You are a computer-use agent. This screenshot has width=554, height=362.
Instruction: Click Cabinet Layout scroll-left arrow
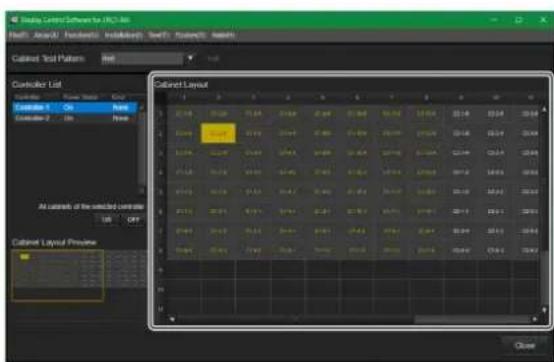point(172,319)
